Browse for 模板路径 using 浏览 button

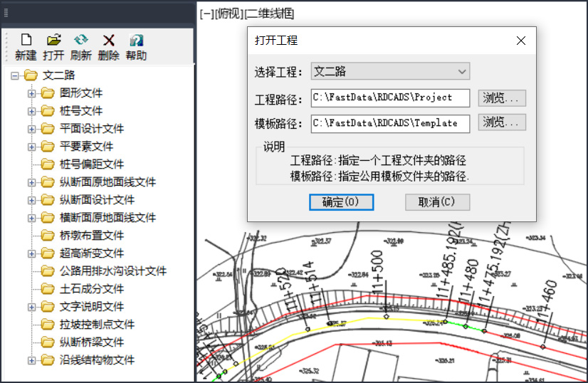[x=502, y=122]
